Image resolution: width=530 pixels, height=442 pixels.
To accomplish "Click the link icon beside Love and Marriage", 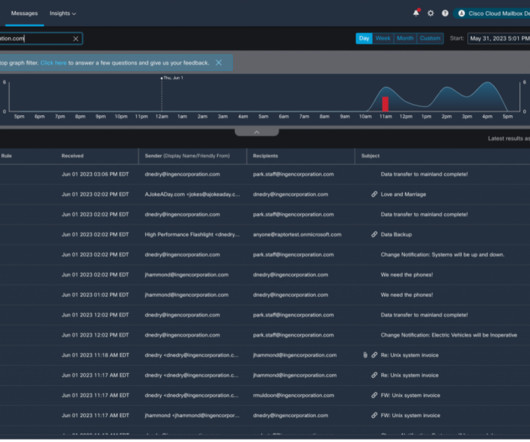I will 374,194.
